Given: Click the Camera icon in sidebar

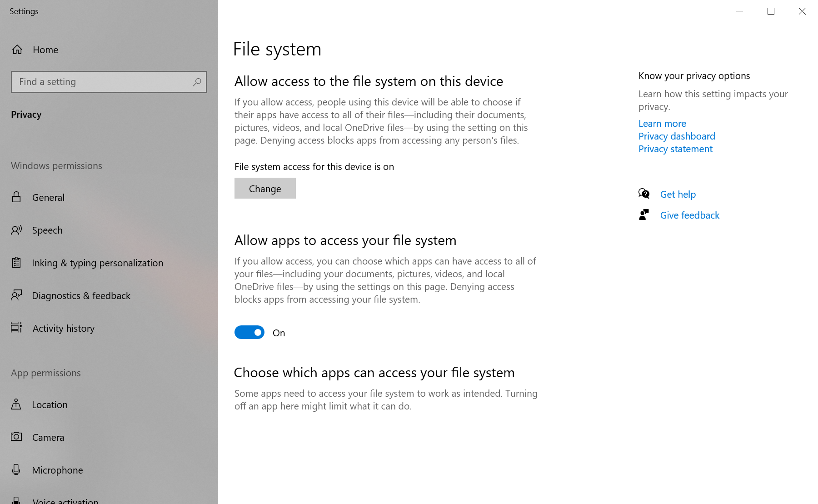Looking at the screenshot, I should coord(16,437).
